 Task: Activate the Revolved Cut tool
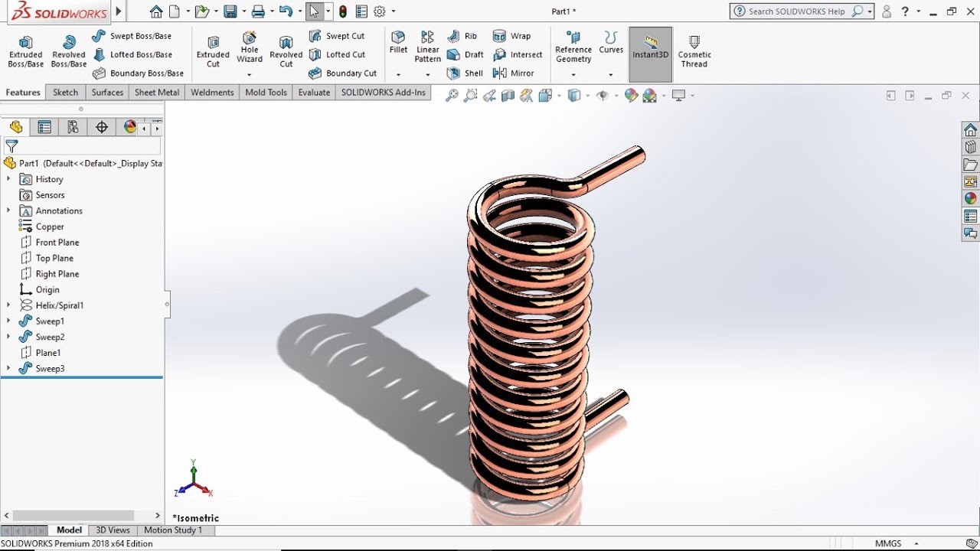pos(286,51)
